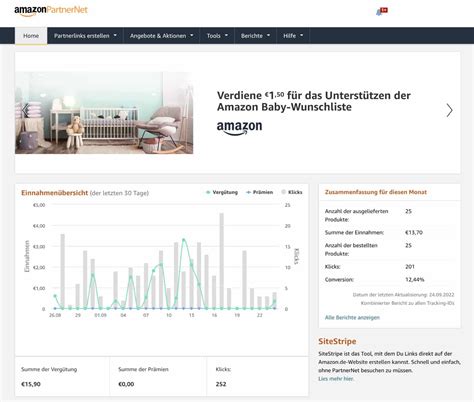Select Anzahl der ausgelieferten Produkte label
This screenshot has width=474, height=402.
[356, 215]
